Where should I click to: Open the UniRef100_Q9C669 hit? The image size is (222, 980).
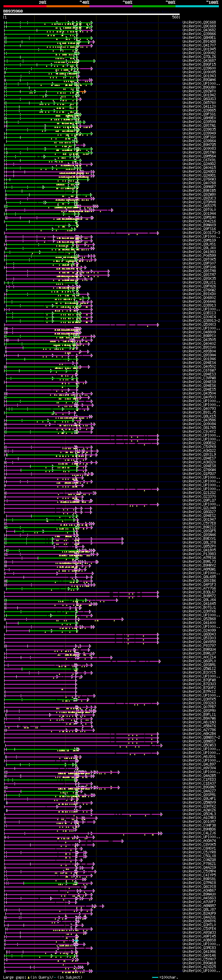(199, 26)
